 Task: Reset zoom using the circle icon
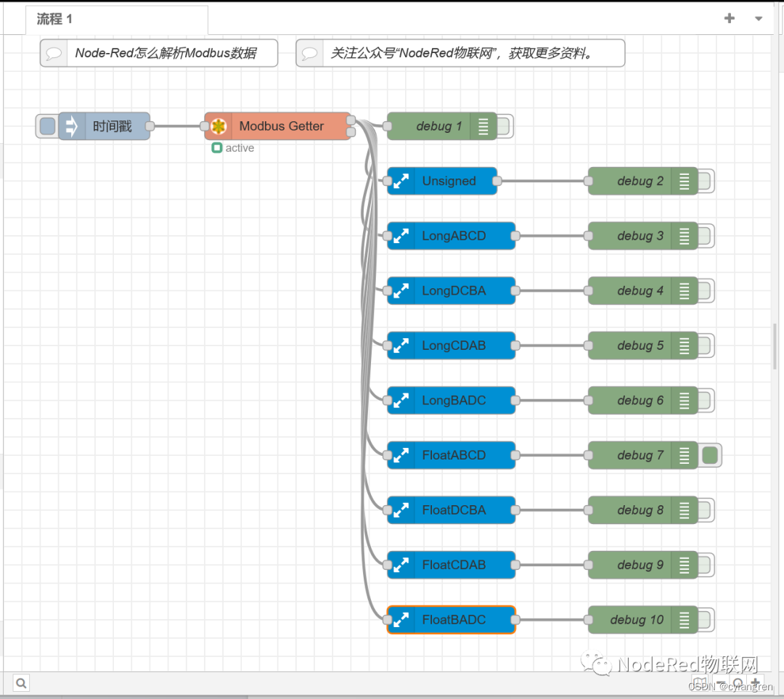coord(738,682)
